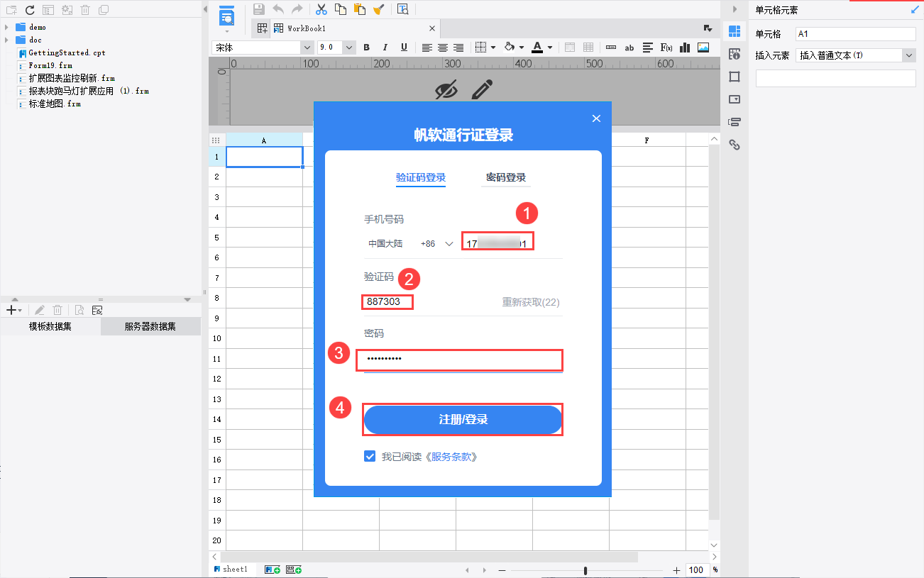Toggle italic formatting
The width and height of the screenshot is (924, 578).
[385, 48]
